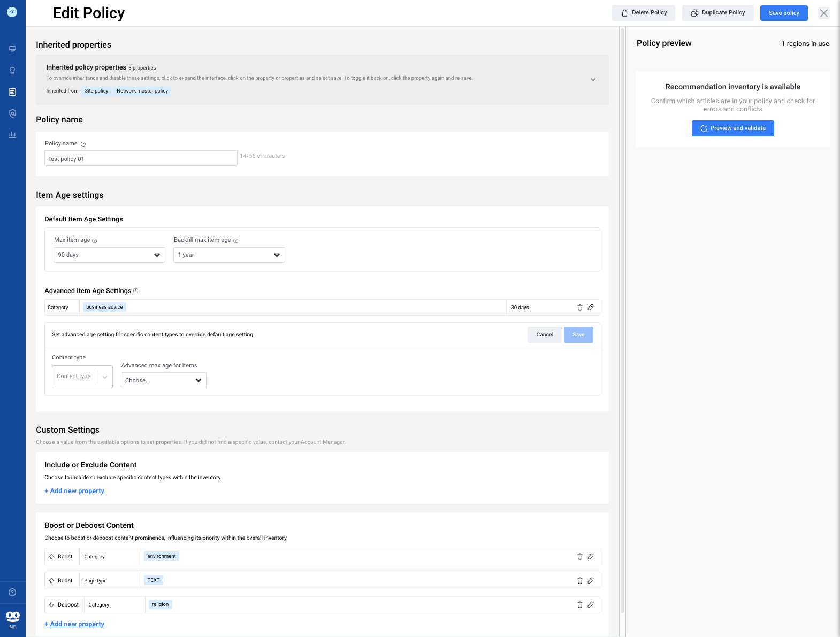Viewport: 840px width, 637px height.
Task: Click the Policy name help icon
Action: (x=83, y=144)
